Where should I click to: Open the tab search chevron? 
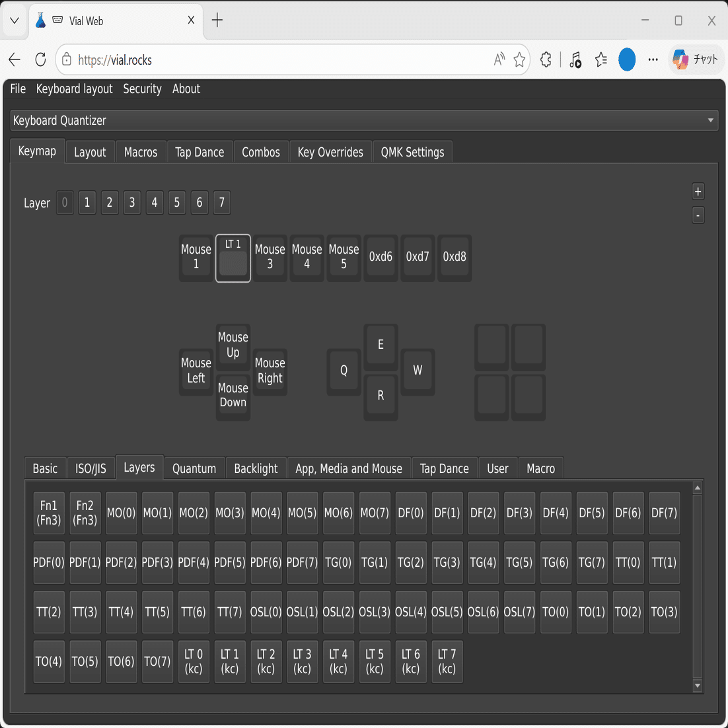pos(15,20)
